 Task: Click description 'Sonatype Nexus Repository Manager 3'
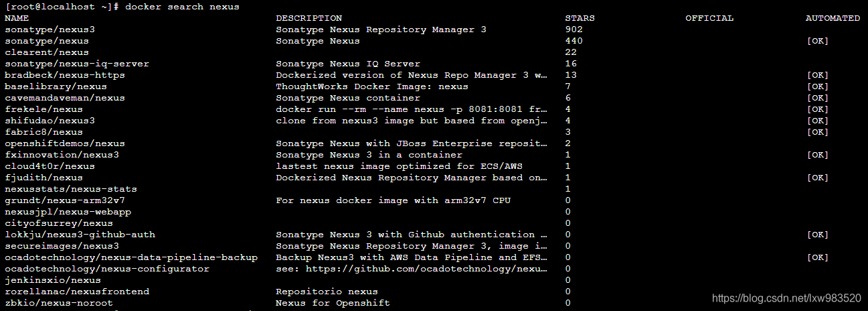click(381, 29)
